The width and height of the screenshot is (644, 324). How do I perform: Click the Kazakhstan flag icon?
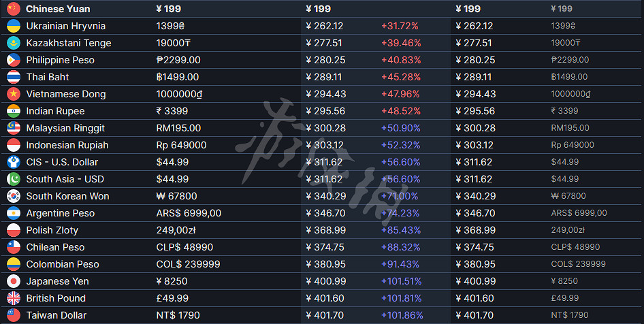coord(13,43)
